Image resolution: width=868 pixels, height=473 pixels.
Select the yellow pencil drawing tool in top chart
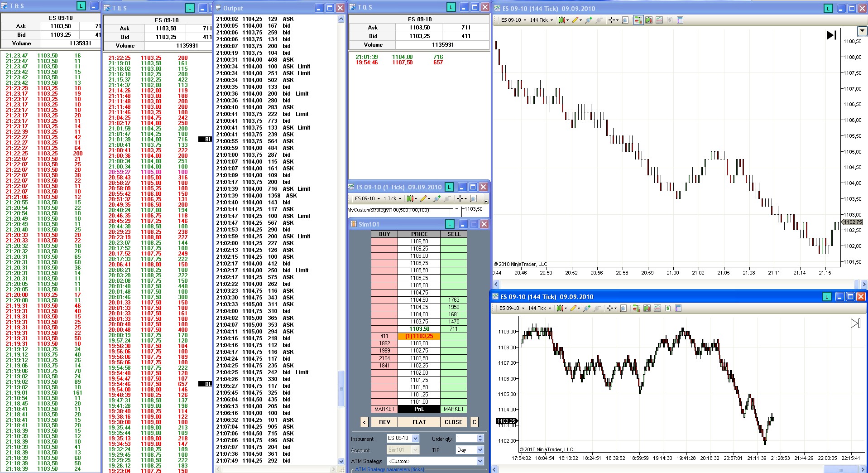pyautogui.click(x=575, y=20)
